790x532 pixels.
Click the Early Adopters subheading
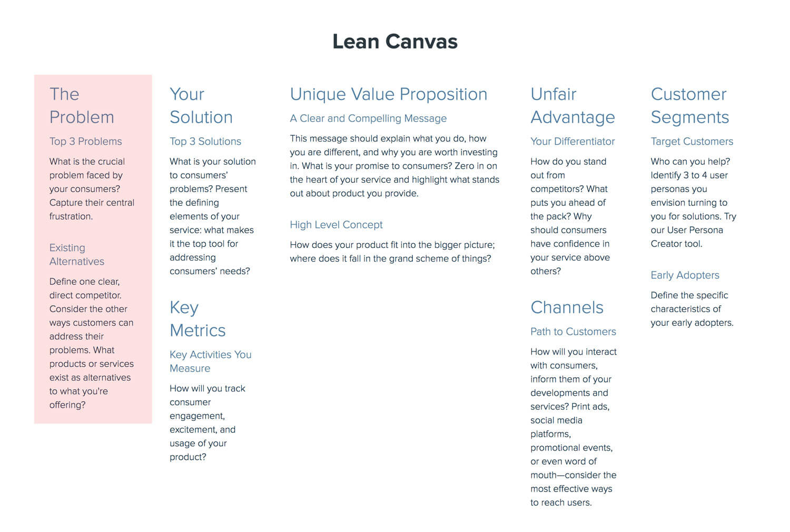pyautogui.click(x=685, y=275)
